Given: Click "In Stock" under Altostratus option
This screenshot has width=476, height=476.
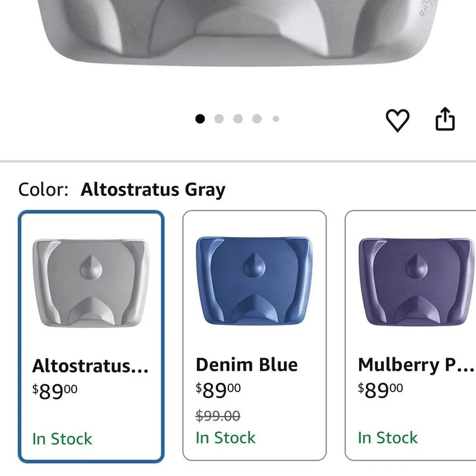Looking at the screenshot, I should (x=62, y=439).
